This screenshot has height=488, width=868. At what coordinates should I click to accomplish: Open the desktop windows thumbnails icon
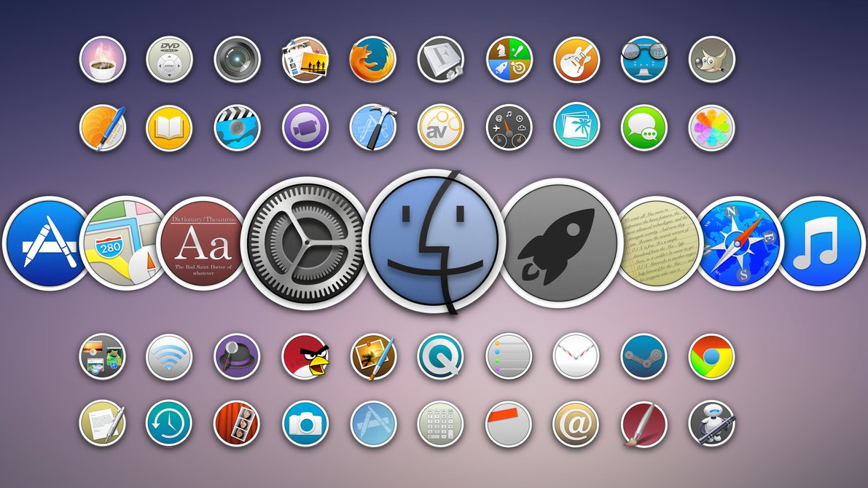103,356
